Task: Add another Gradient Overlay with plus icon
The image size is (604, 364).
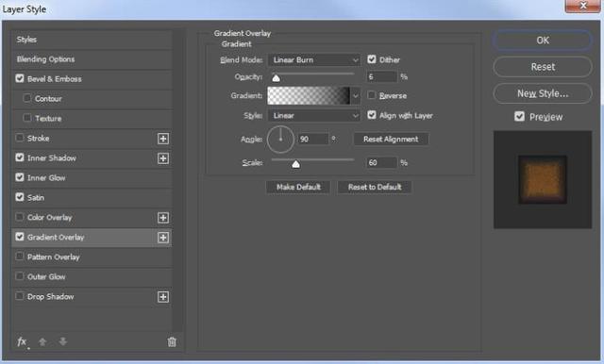Action: point(163,238)
